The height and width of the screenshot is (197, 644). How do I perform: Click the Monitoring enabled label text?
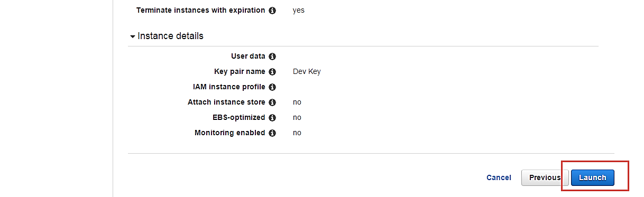[229, 133]
